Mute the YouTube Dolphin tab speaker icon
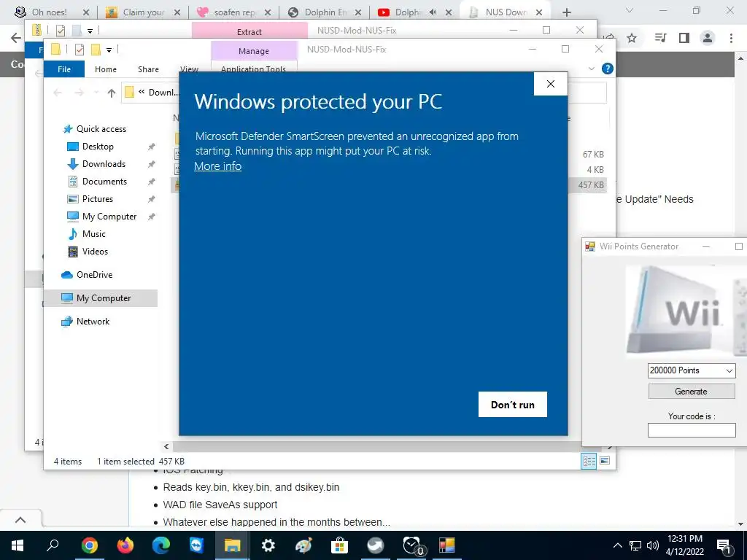This screenshot has height=560, width=747. (x=433, y=12)
